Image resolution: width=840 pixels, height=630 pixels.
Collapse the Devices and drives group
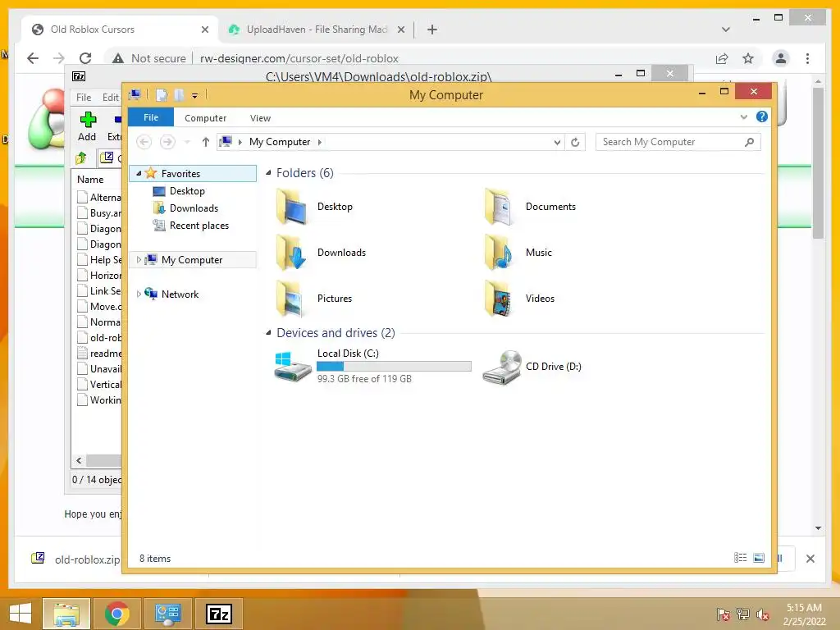(268, 333)
